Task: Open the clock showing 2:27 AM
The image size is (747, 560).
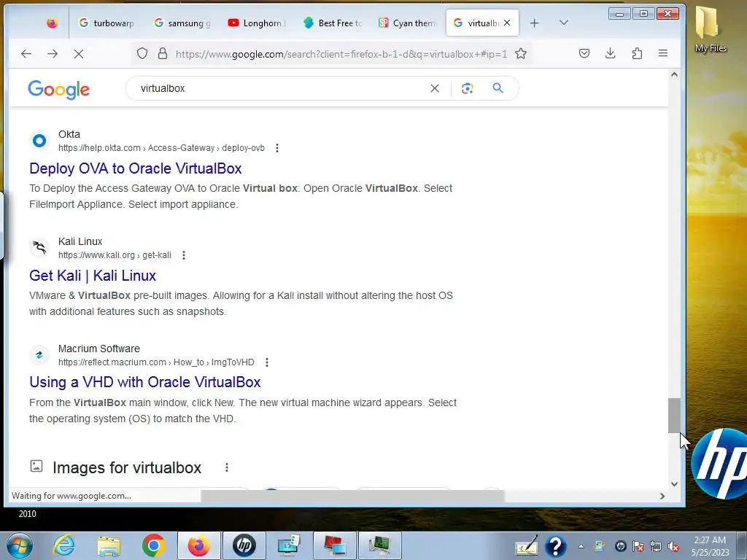Action: coord(710,546)
